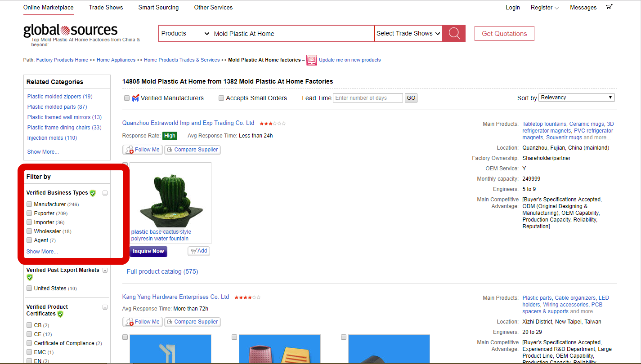Select the cactus fountain product checkbox
Viewport: 641px width, 364px height.
click(x=125, y=165)
